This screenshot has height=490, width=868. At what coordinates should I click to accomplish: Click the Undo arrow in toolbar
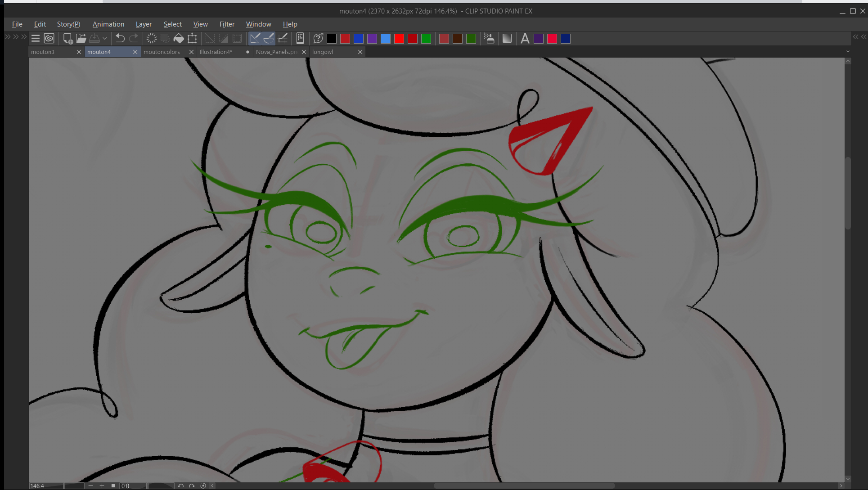tap(120, 39)
